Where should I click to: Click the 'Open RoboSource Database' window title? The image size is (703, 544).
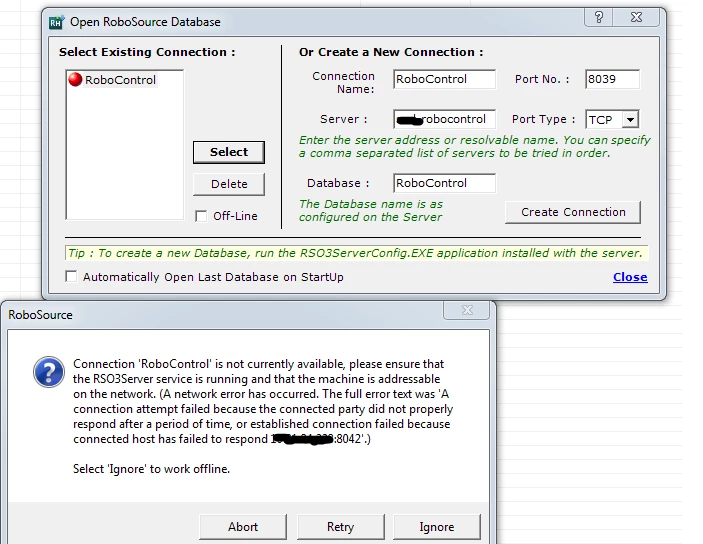(x=145, y=22)
